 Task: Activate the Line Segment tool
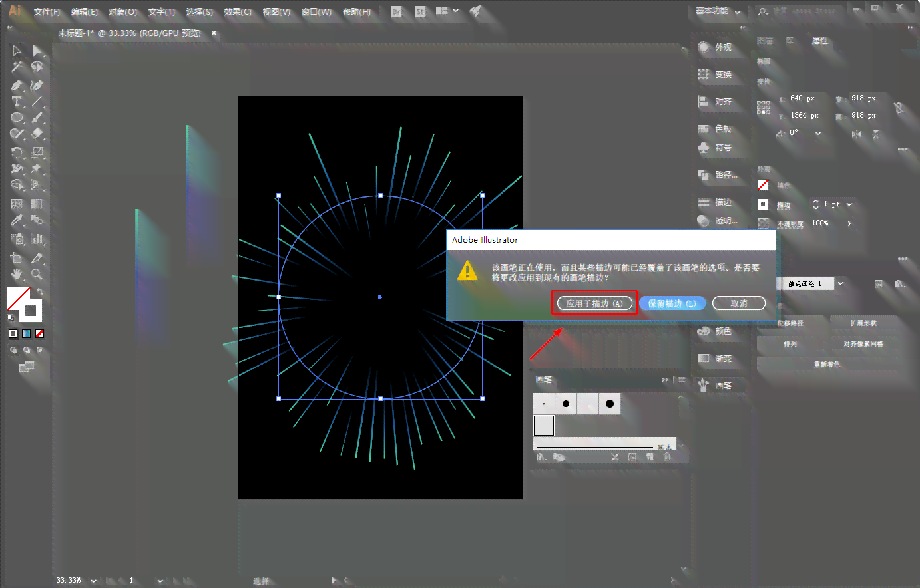click(38, 102)
